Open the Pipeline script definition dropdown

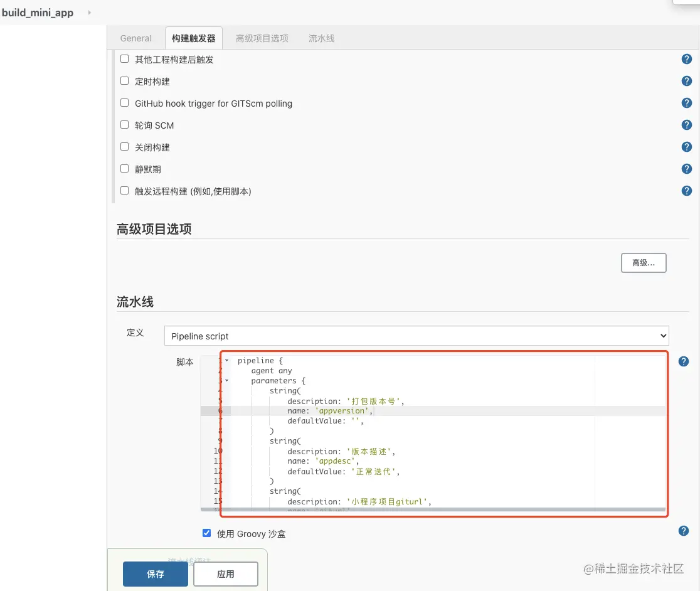tap(416, 336)
